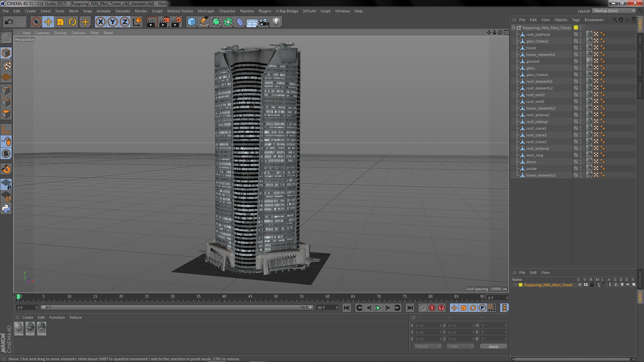Select the tower_elements1 object

pos(540,55)
